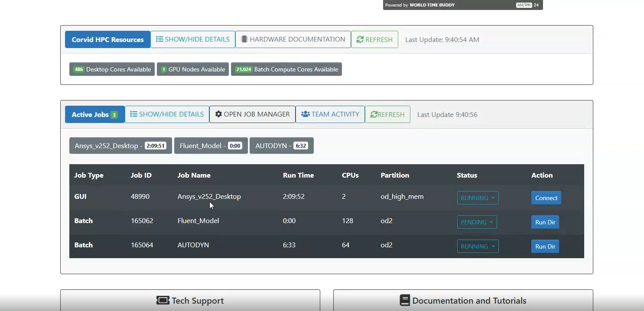644x311 pixels.
Task: Click the chip icon on Hardware Documentation
Action: [244, 39]
